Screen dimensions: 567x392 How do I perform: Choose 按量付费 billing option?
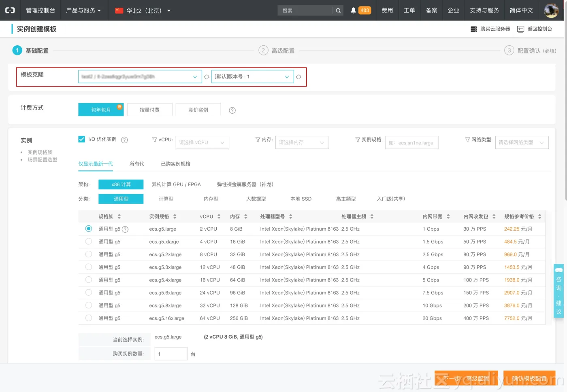[x=149, y=110]
